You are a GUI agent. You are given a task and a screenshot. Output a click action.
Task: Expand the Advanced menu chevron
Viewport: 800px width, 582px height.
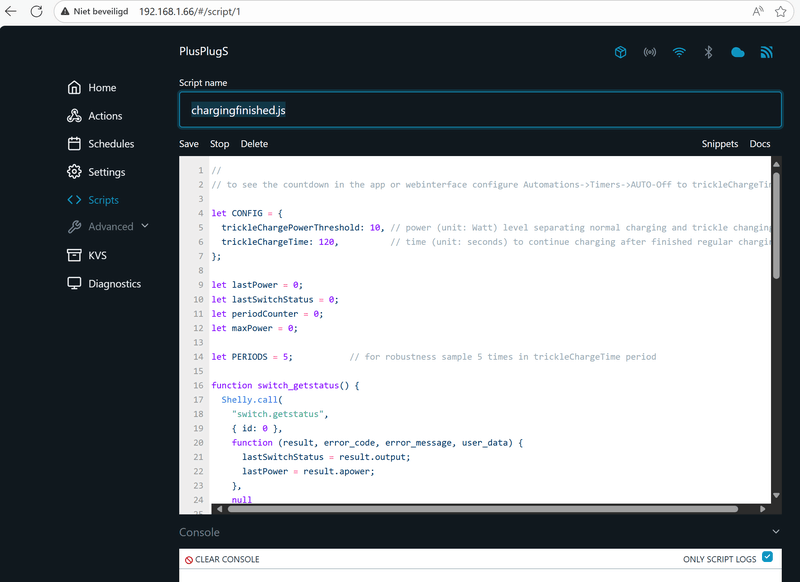point(145,225)
